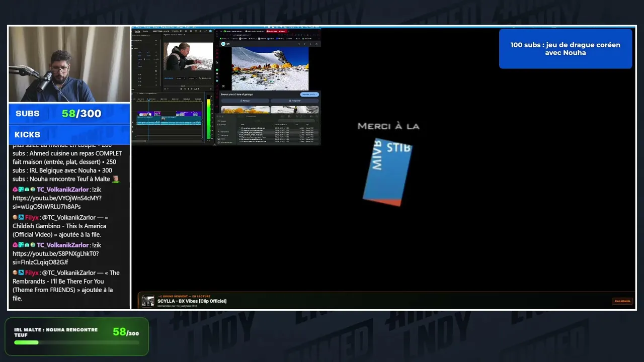Viewport: 644px width, 362px height.
Task: Click the SCYLLA - BX Vibes song title
Action: pyautogui.click(x=192, y=301)
